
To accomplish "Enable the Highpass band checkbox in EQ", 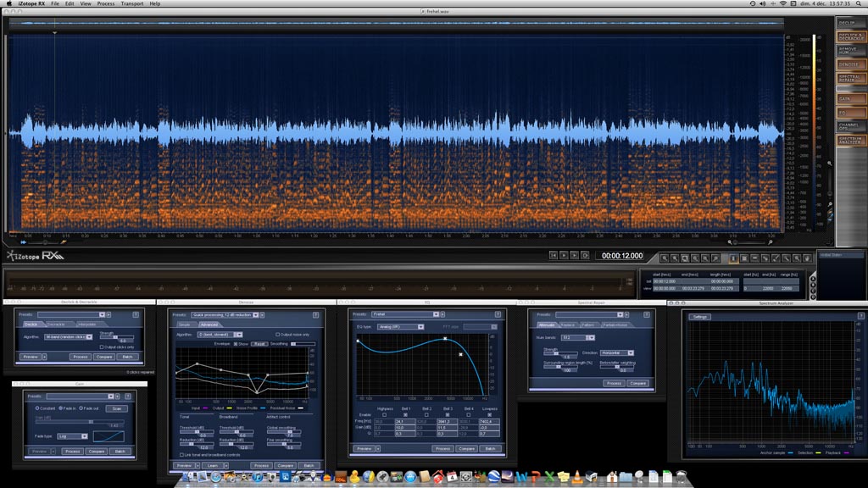I will [384, 414].
